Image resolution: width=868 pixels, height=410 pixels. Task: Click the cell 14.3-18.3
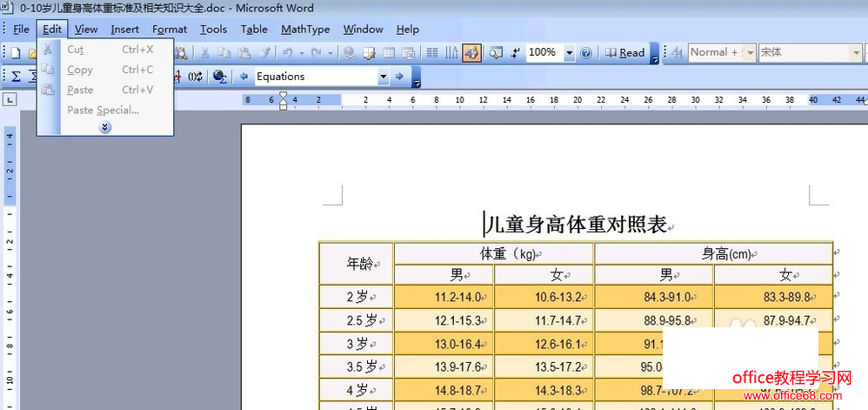544,390
